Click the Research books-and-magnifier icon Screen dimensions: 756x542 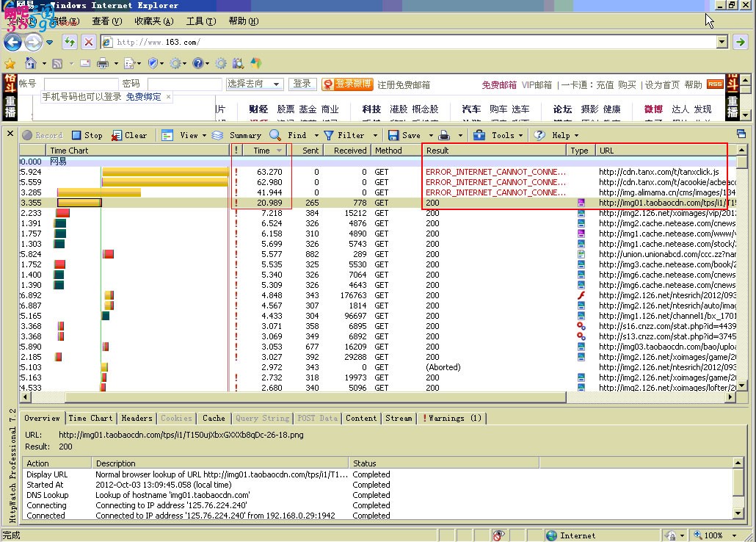[x=239, y=63]
